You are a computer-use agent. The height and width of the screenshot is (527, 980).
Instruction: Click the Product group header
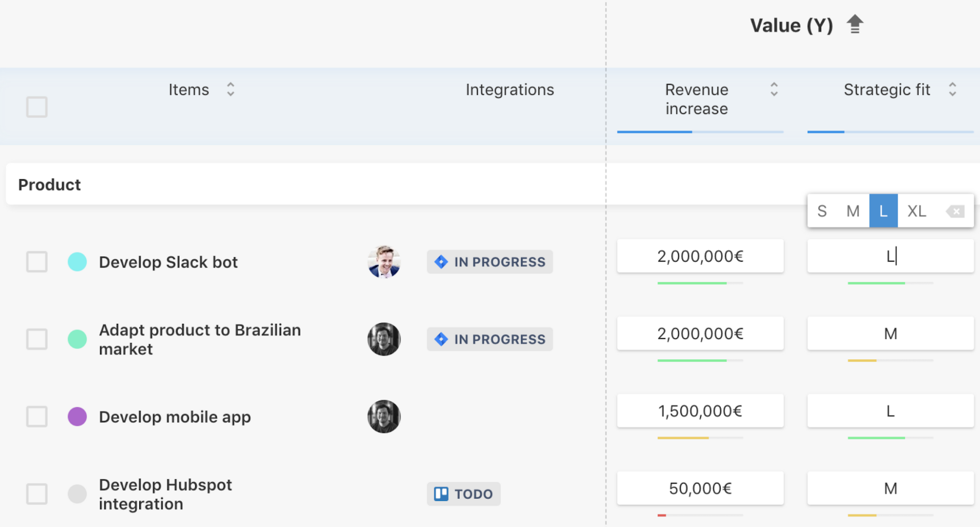click(49, 184)
